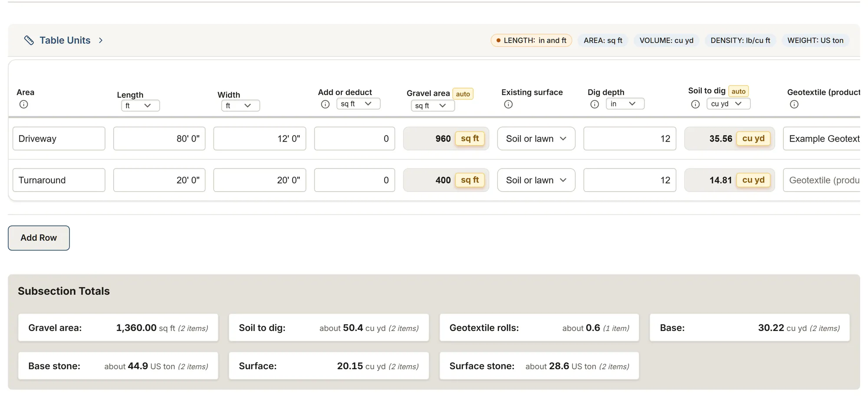The height and width of the screenshot is (397, 868).
Task: Click Driveway width field 12' 0"
Action: [x=260, y=139]
